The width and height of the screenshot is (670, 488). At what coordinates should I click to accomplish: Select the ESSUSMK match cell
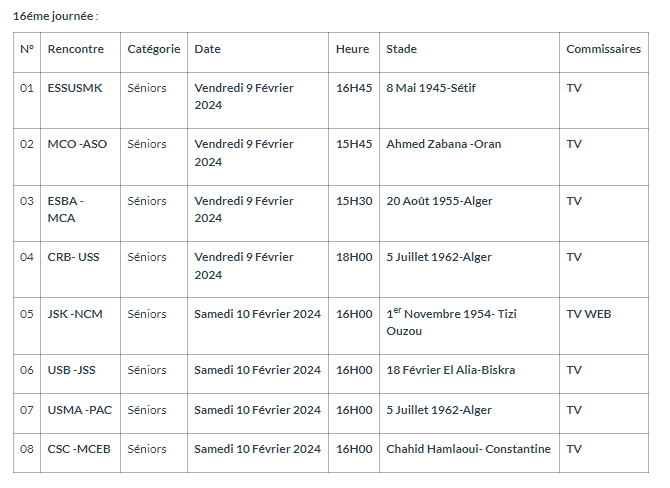(x=75, y=88)
